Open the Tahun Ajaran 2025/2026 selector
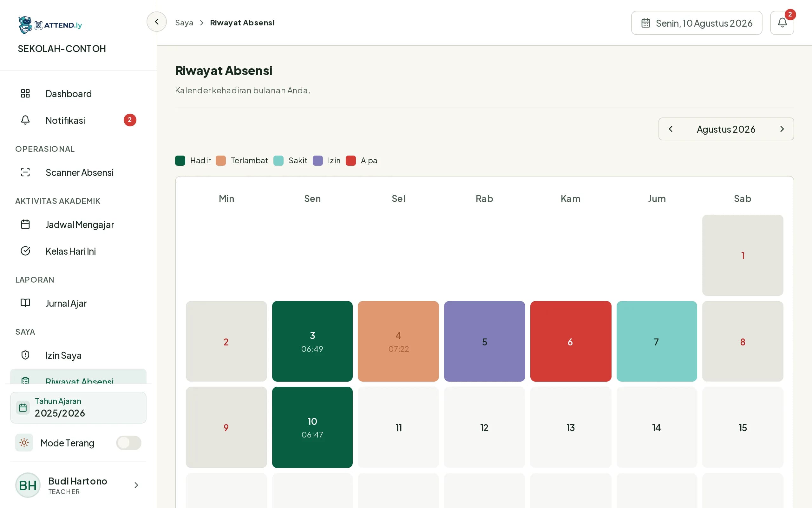Image resolution: width=812 pixels, height=508 pixels. (x=78, y=408)
